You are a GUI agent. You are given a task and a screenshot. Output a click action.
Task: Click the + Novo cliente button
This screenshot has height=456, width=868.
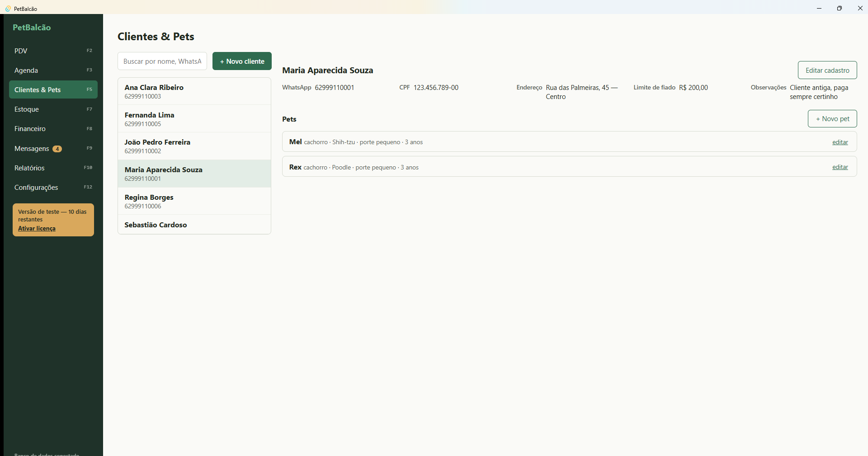(242, 61)
